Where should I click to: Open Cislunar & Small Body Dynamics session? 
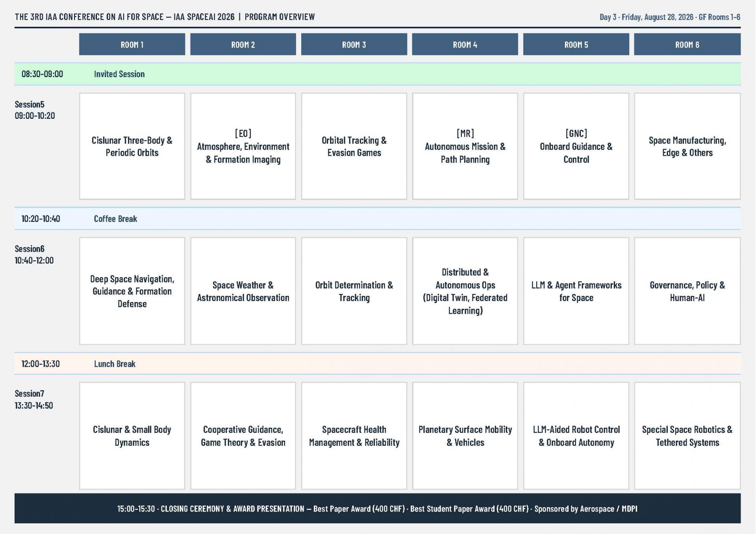click(x=132, y=436)
